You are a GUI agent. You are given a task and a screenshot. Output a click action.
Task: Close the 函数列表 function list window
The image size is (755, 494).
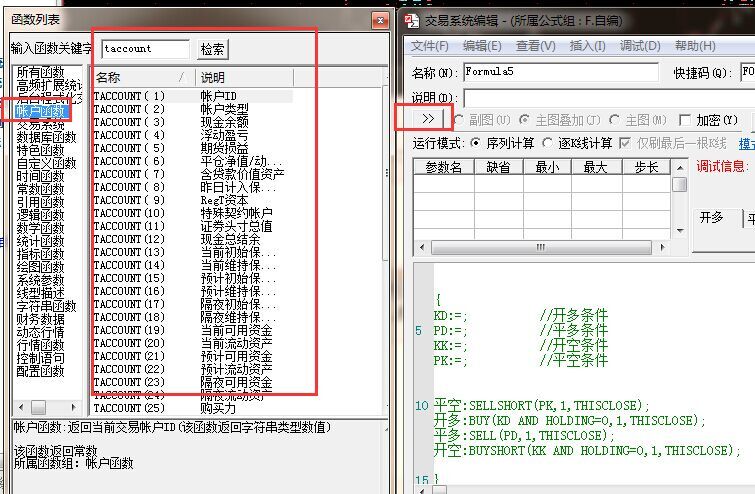[378, 19]
